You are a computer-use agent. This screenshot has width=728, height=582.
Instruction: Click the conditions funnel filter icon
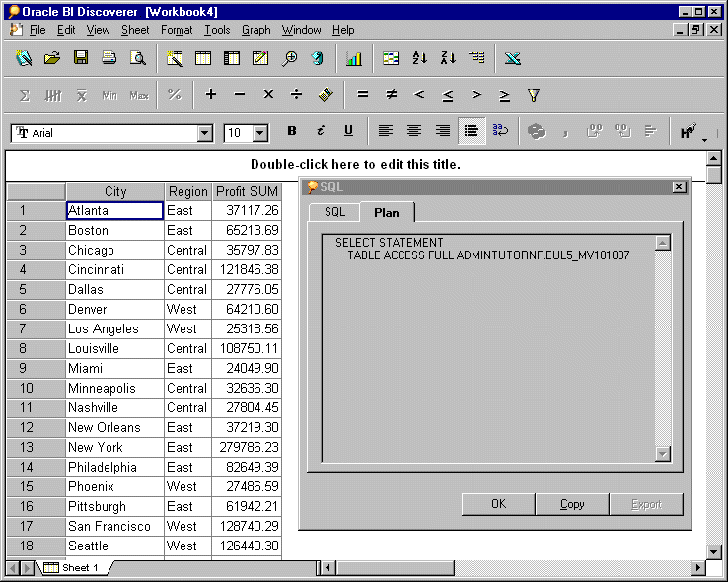pos(534,95)
